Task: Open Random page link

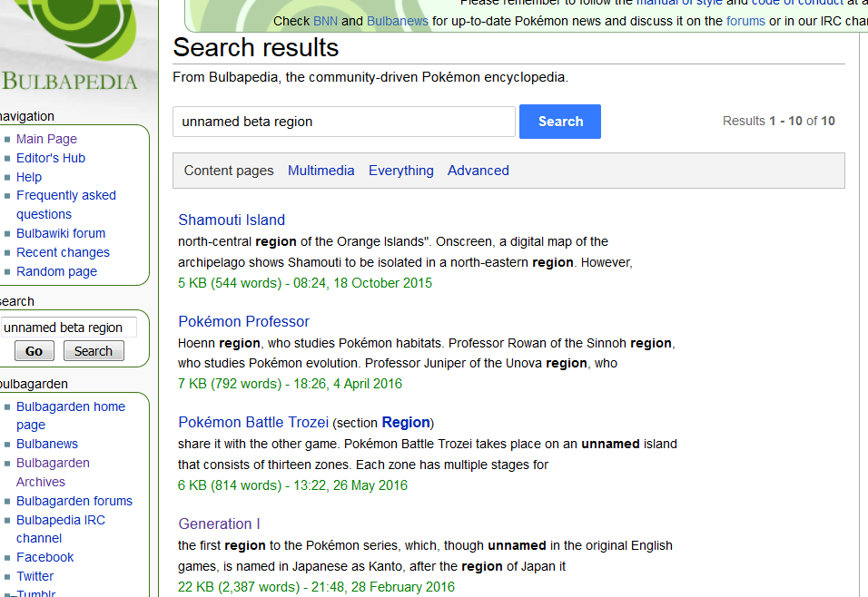Action: click(56, 271)
